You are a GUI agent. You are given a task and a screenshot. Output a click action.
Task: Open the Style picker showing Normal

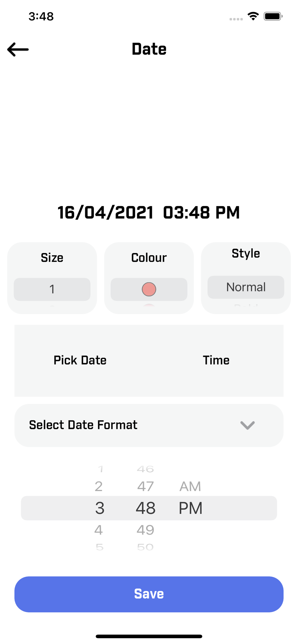[x=246, y=287]
